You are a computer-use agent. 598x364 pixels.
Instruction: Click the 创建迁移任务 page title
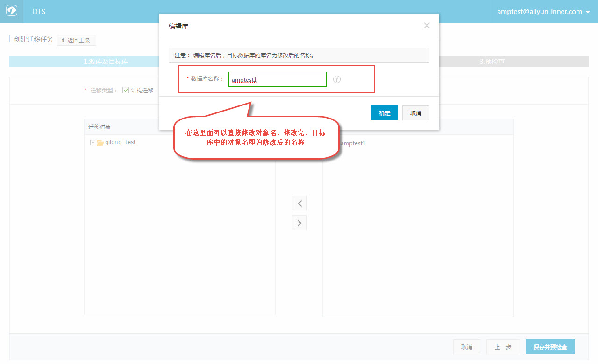[x=34, y=39]
